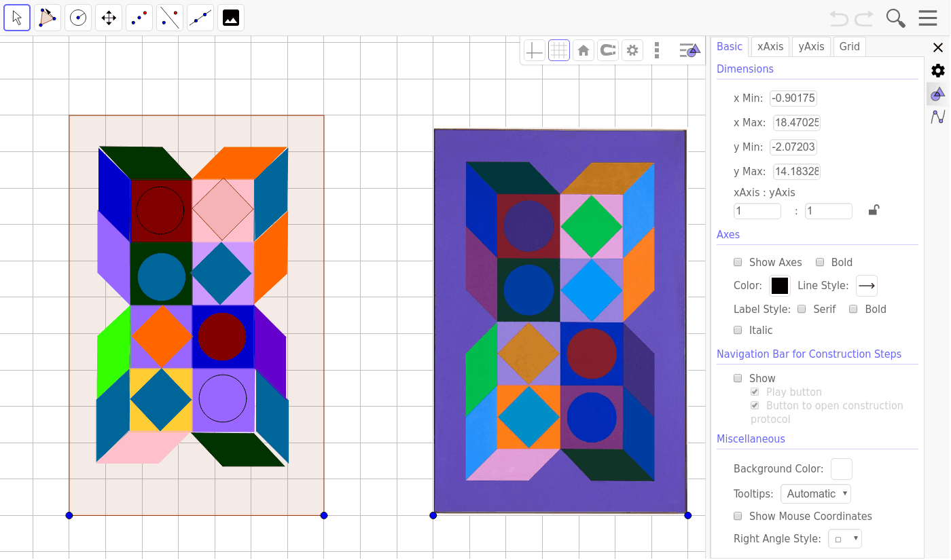Click the y Max input field
Viewport: 951px width, 560px height.
click(x=796, y=172)
